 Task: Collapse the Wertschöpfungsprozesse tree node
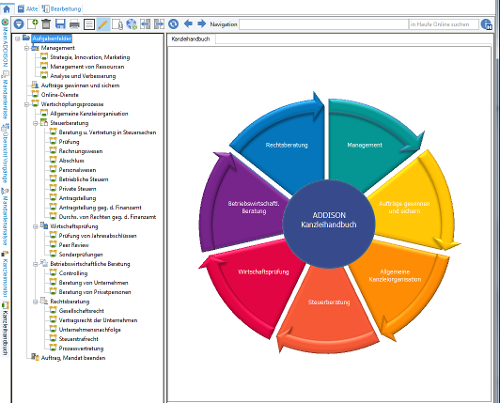click(26, 105)
